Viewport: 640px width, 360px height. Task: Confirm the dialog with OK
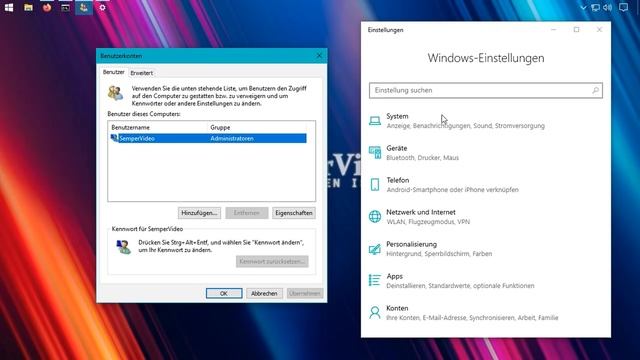click(224, 293)
